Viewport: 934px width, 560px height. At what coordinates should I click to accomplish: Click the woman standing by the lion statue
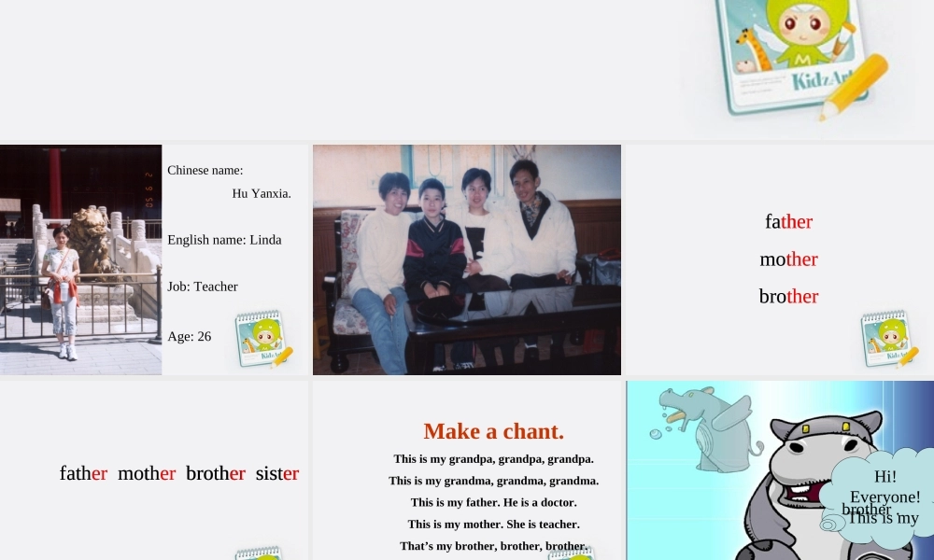click(62, 291)
